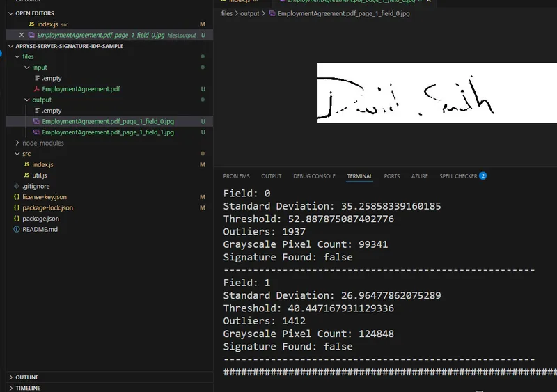
Task: Click the image icon of field_1.jpg file
Action: pyautogui.click(x=36, y=132)
